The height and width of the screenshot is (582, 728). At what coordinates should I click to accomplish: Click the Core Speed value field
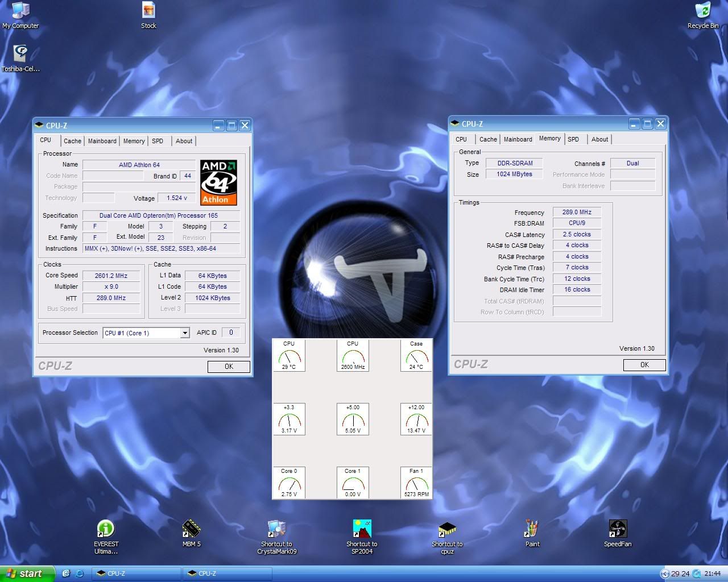click(x=111, y=276)
